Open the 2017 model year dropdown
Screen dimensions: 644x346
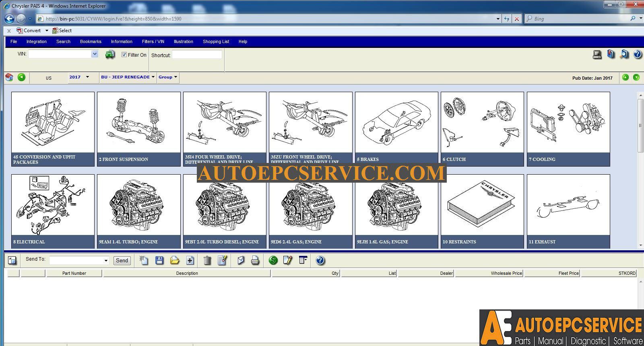(x=87, y=77)
